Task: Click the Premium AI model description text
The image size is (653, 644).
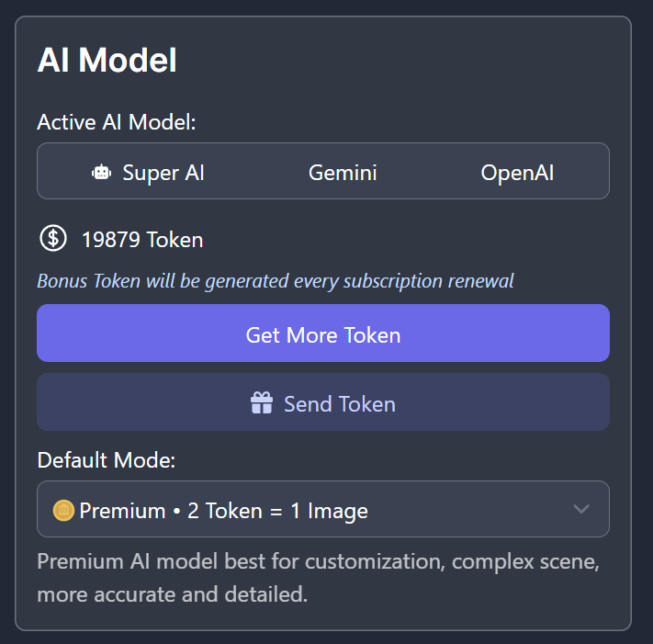Action: point(318,561)
